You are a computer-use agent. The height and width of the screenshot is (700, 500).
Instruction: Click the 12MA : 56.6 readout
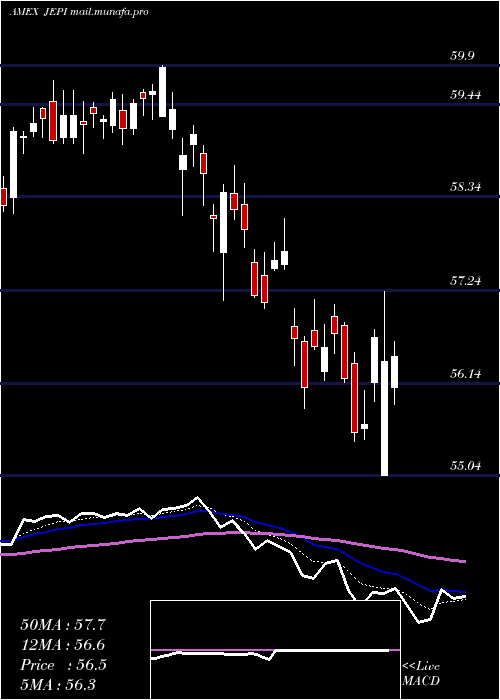[63, 645]
